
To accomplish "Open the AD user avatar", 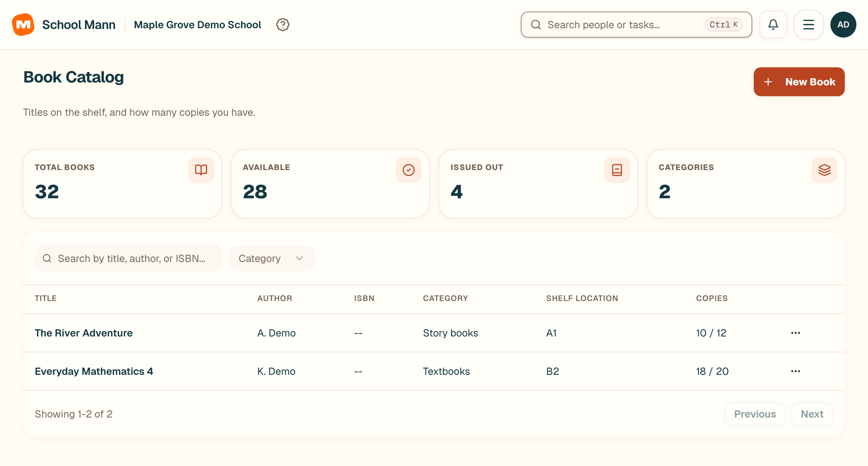I will [x=843, y=25].
